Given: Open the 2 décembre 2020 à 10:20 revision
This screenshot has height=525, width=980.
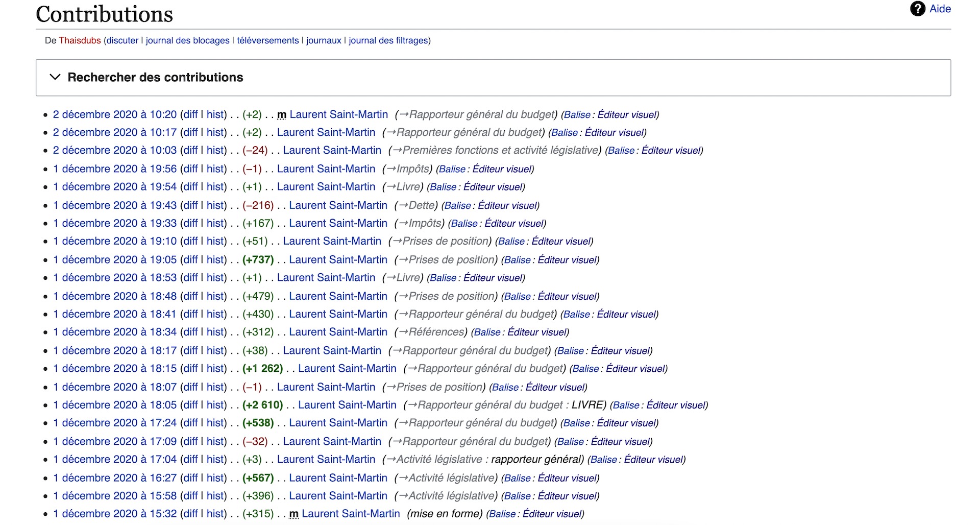Looking at the screenshot, I should 115,114.
